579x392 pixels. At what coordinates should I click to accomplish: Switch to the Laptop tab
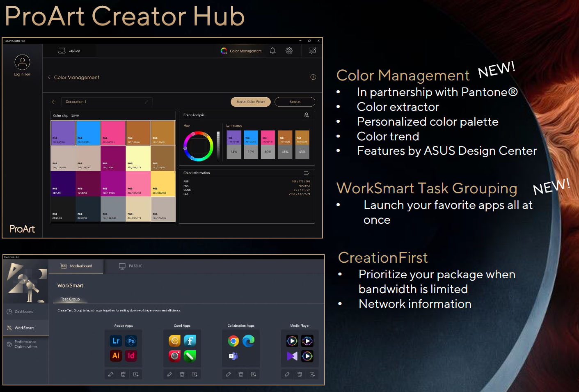[x=69, y=50]
